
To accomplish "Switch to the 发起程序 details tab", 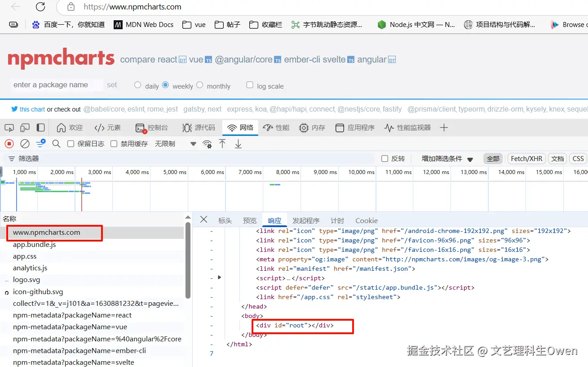I will (x=306, y=220).
